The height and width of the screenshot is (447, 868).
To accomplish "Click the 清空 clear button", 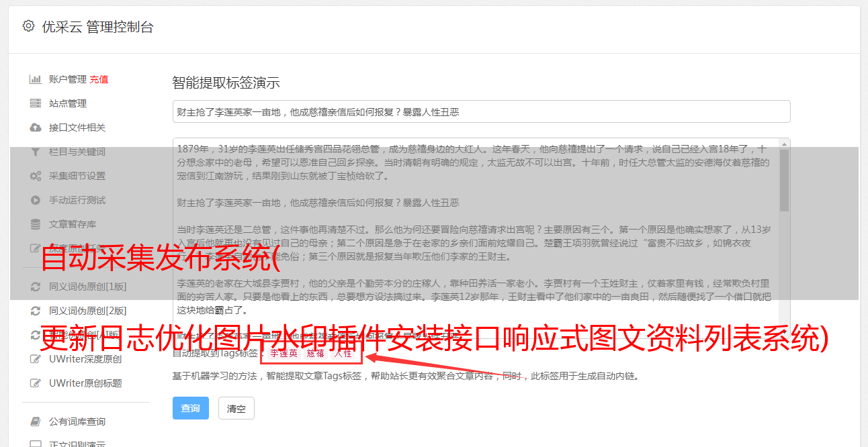I will click(236, 408).
